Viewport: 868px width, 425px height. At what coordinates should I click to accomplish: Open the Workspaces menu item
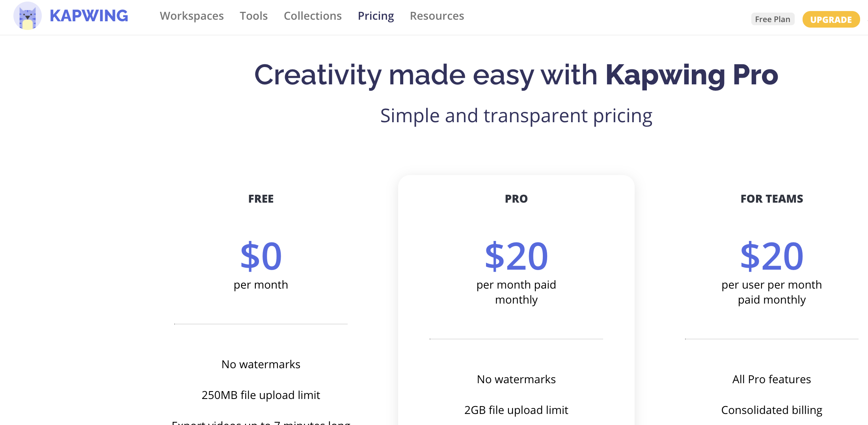click(x=192, y=16)
